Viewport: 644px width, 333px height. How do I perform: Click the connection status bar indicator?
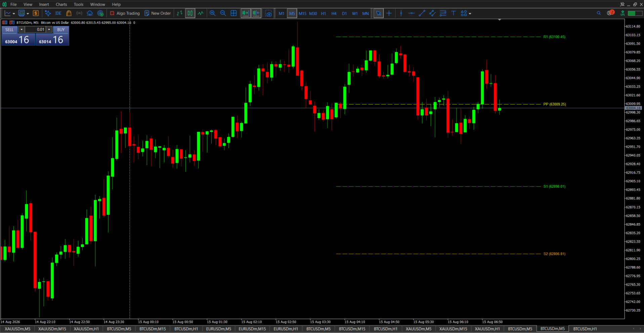click(635, 13)
